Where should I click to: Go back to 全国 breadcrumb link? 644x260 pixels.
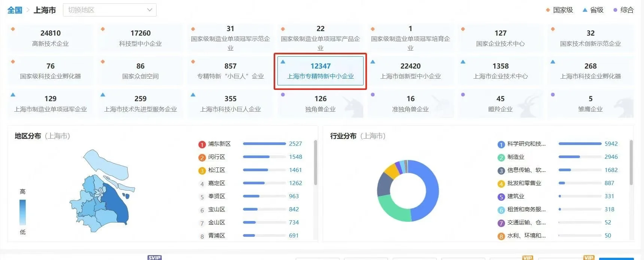point(15,10)
